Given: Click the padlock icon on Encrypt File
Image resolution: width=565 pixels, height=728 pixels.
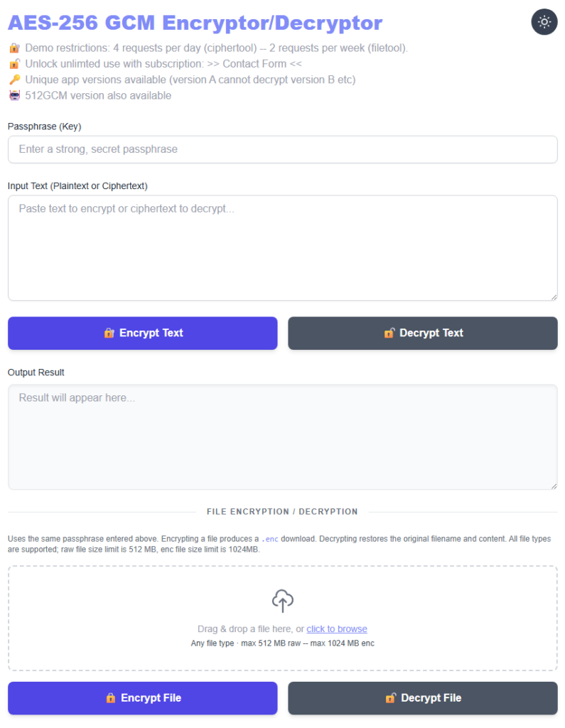Looking at the screenshot, I should click(110, 698).
